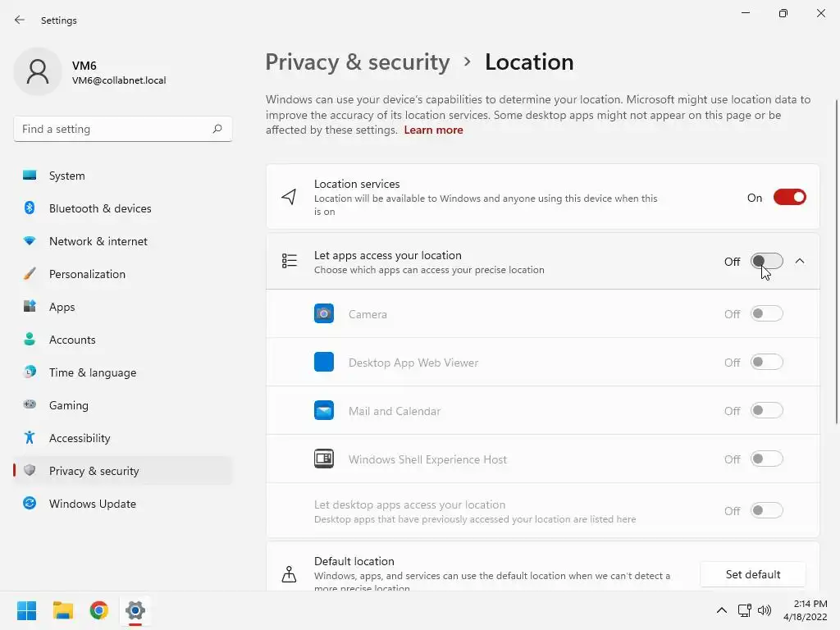The width and height of the screenshot is (840, 630).
Task: Click the Mail and Calendar icon
Action: pyautogui.click(x=324, y=410)
